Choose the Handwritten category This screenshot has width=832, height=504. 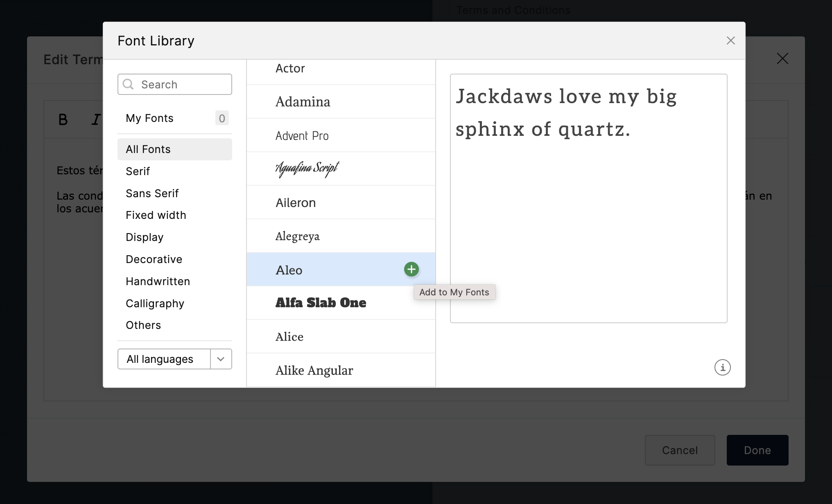(158, 281)
